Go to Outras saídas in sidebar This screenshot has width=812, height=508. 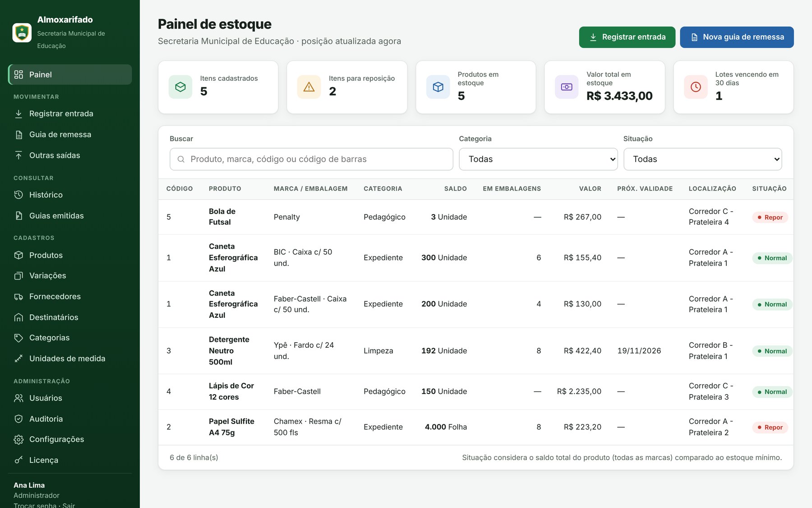(x=70, y=155)
